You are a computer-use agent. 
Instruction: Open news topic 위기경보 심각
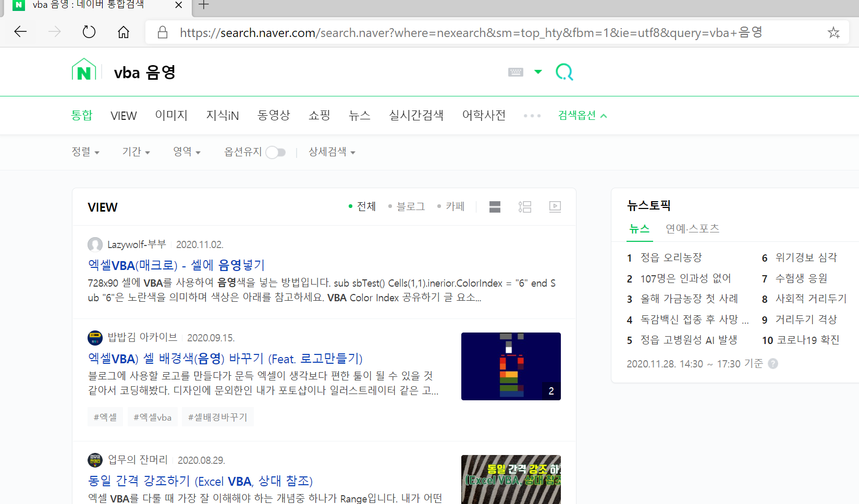click(x=806, y=257)
